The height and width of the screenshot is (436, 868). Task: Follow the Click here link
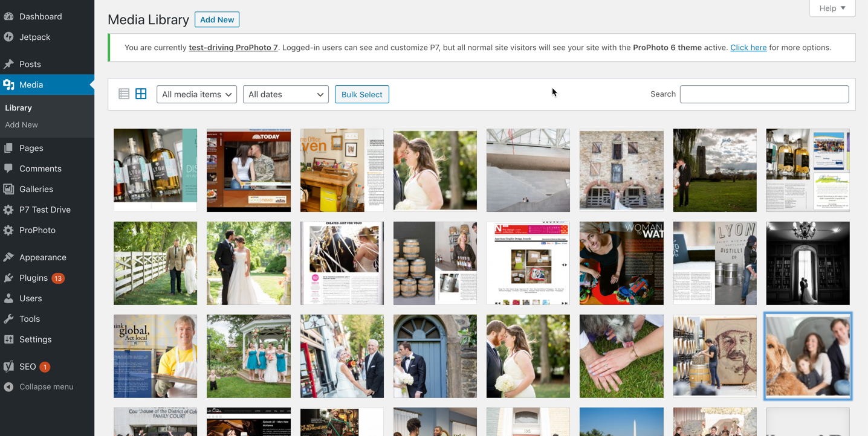coord(748,48)
